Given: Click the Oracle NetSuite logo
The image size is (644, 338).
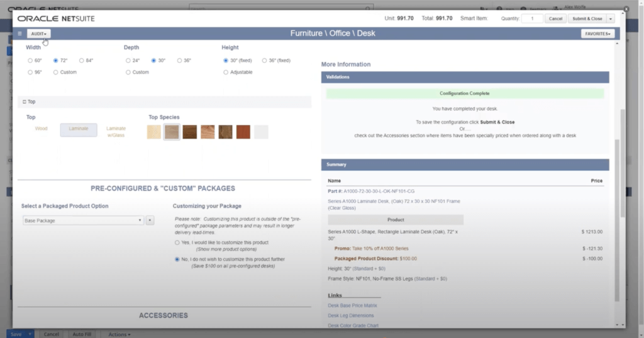Looking at the screenshot, I should (57, 19).
